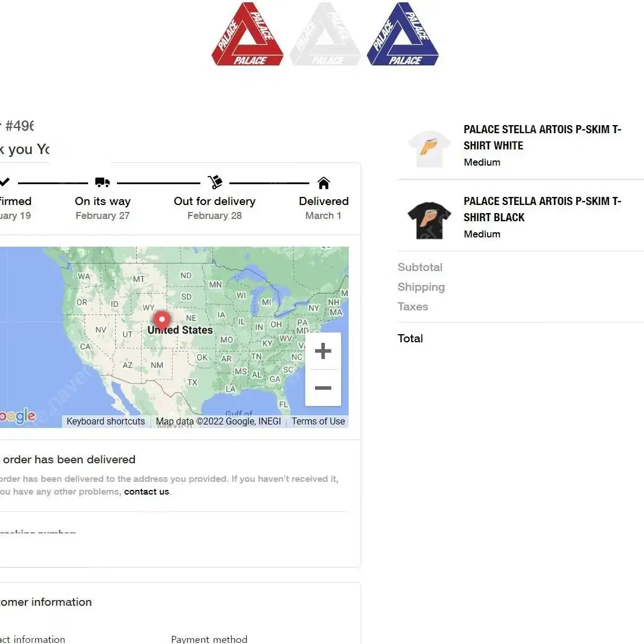Click the faded grey Palace triangle logo
The height and width of the screenshot is (644, 644).
coord(325,34)
